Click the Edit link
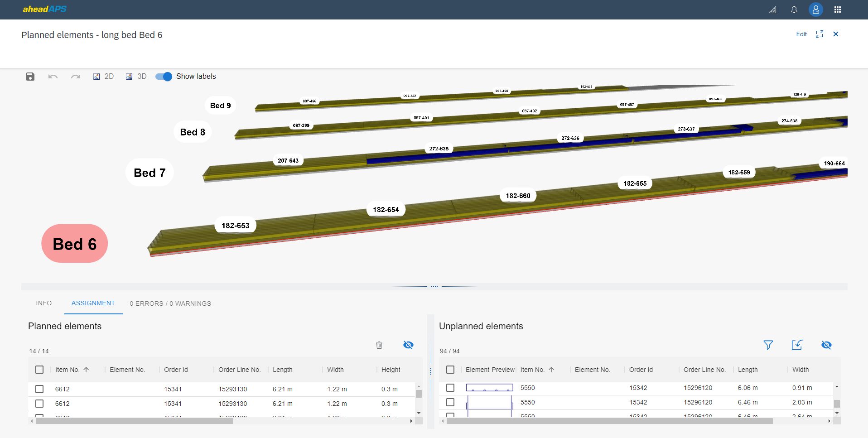 (x=801, y=34)
